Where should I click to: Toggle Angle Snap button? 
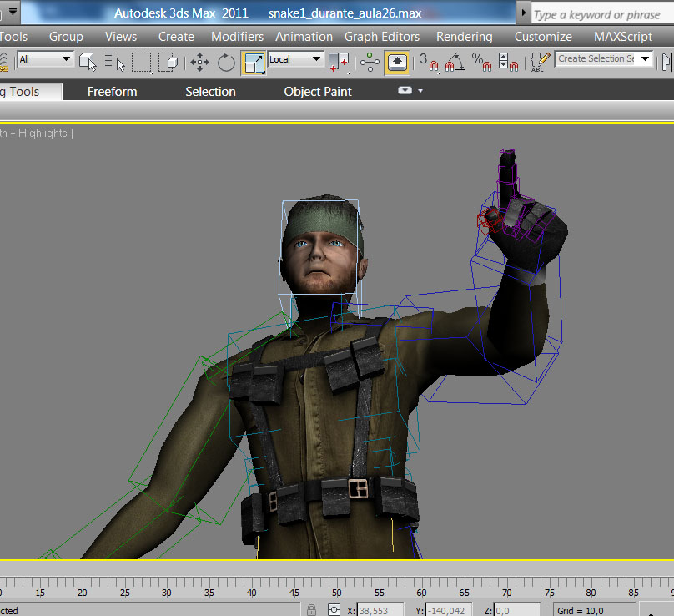coord(455,61)
